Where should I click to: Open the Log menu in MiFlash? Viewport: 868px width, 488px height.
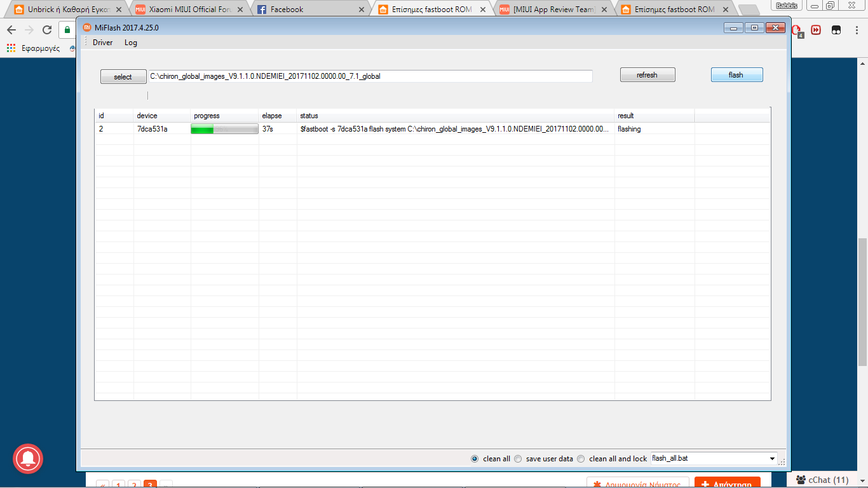[131, 43]
